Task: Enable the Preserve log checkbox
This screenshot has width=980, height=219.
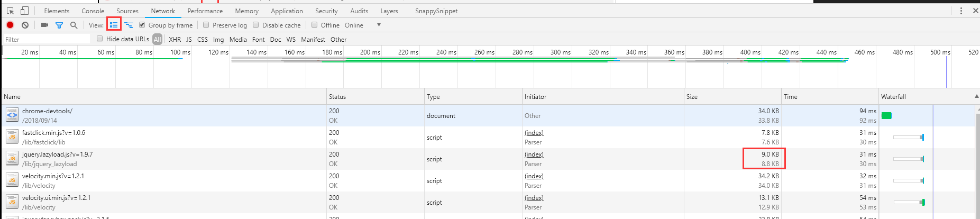Action: point(206,25)
